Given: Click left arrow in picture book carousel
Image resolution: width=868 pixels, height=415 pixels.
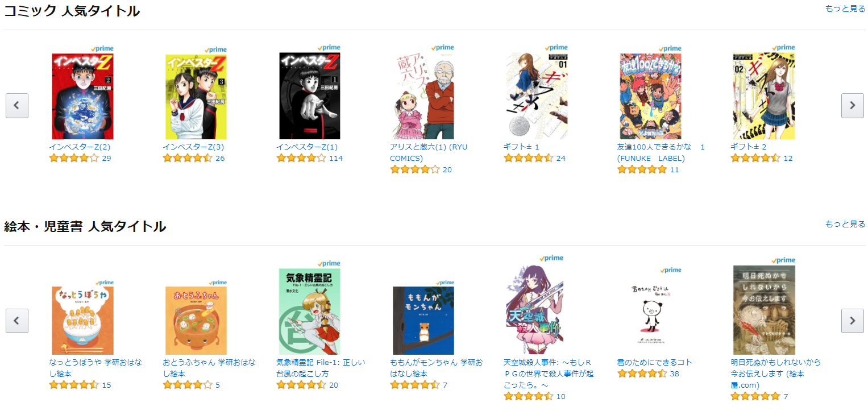Looking at the screenshot, I should pos(17,321).
